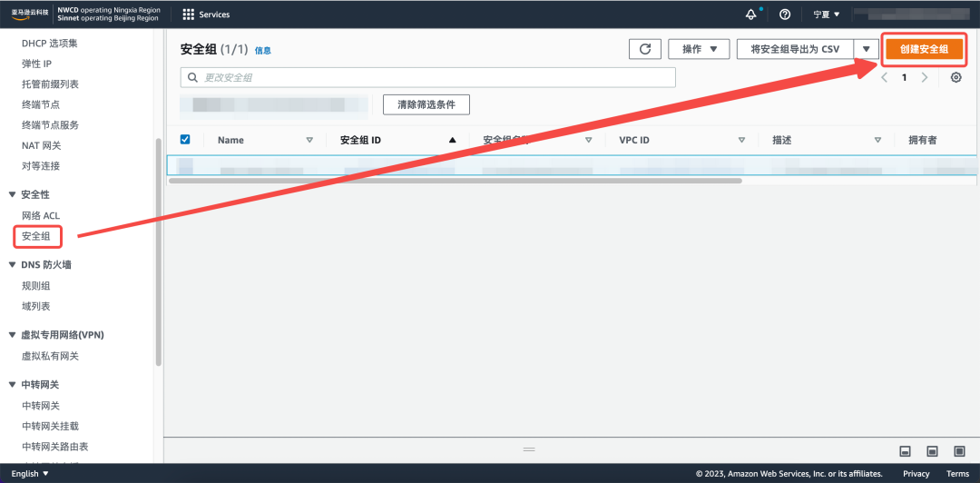Click the refresh security groups button
980x483 pixels.
[x=645, y=49]
